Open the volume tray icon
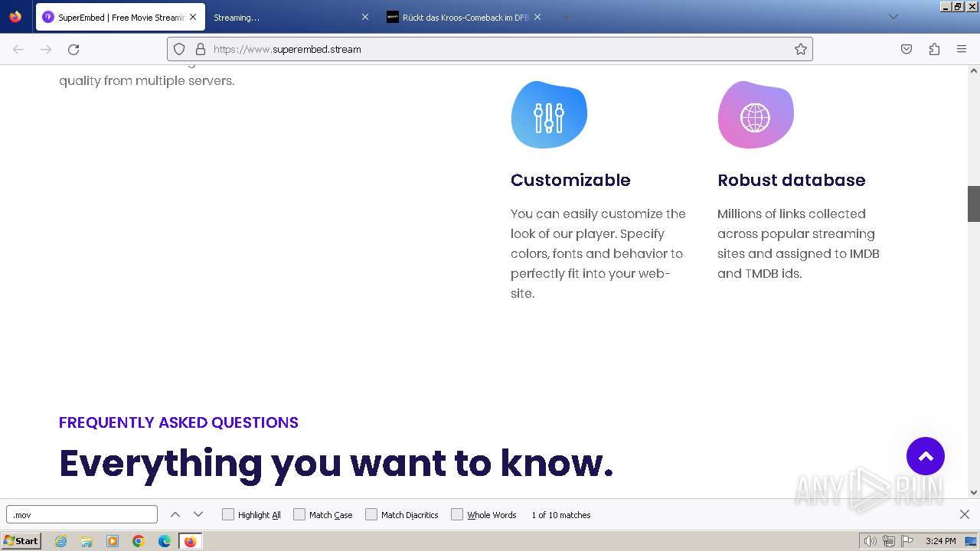 pos(871,541)
